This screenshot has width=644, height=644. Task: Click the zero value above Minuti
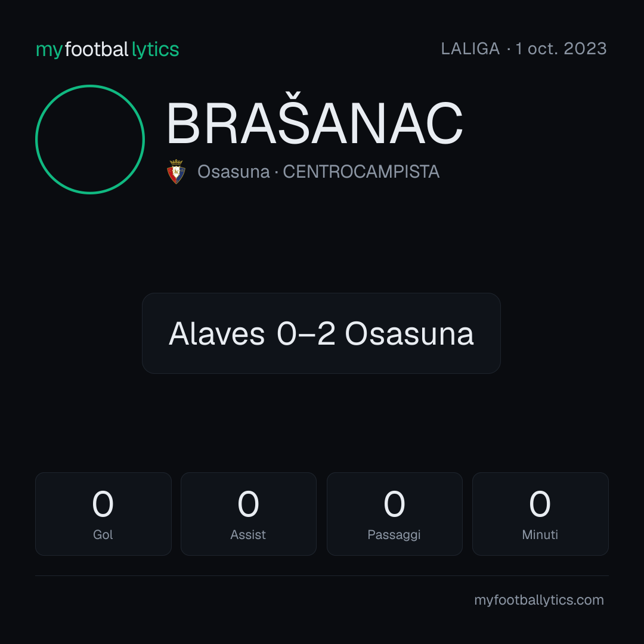tap(540, 504)
